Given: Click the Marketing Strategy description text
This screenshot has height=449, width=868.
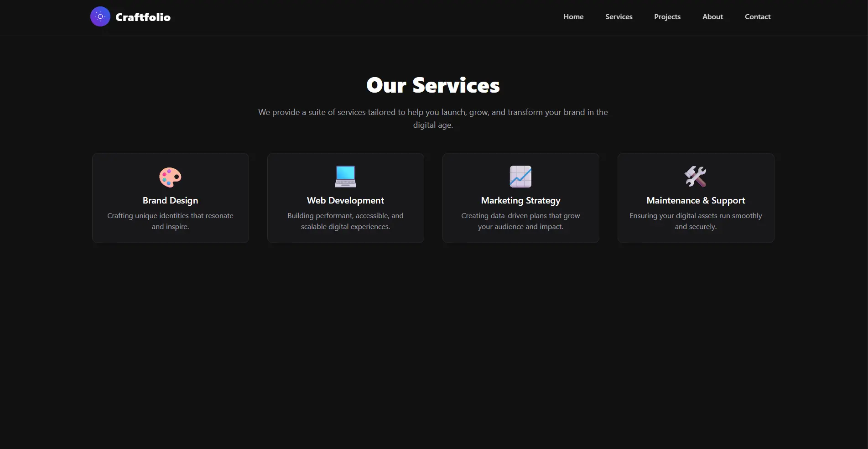Looking at the screenshot, I should click(x=520, y=221).
